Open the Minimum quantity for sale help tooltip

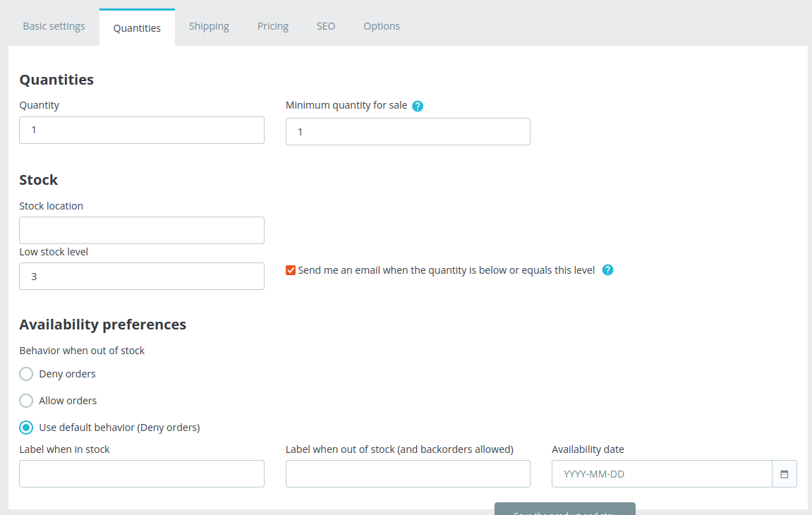(418, 105)
